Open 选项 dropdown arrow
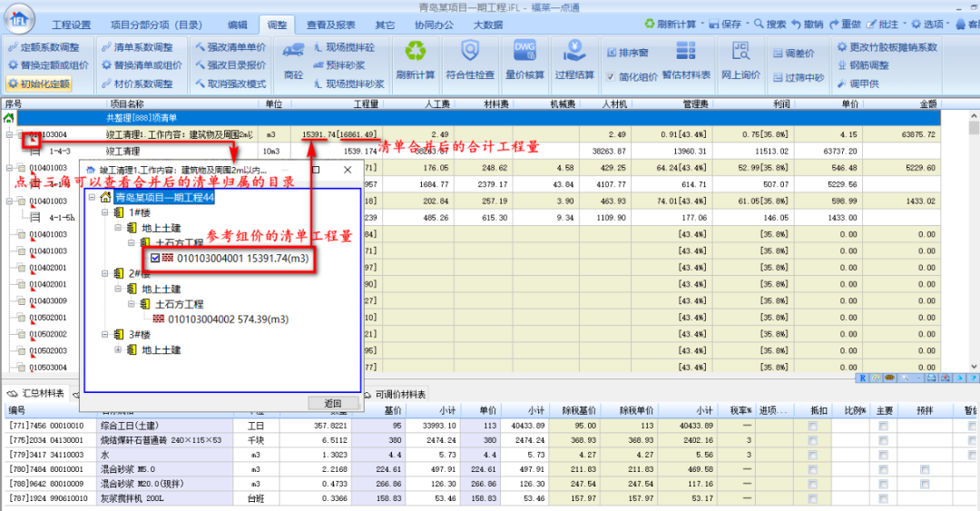The image size is (980, 511). 949,24
